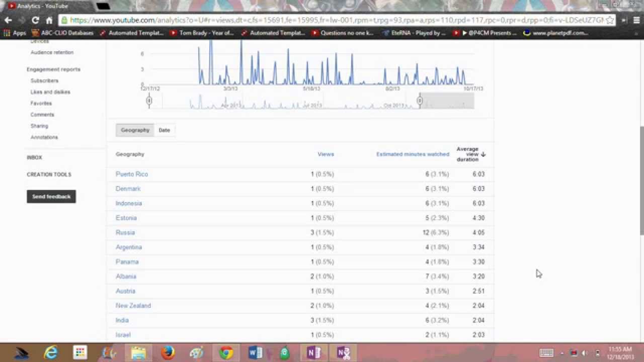Image resolution: width=644 pixels, height=362 pixels.
Task: Go to the browser home page
Action: pyautogui.click(x=49, y=20)
